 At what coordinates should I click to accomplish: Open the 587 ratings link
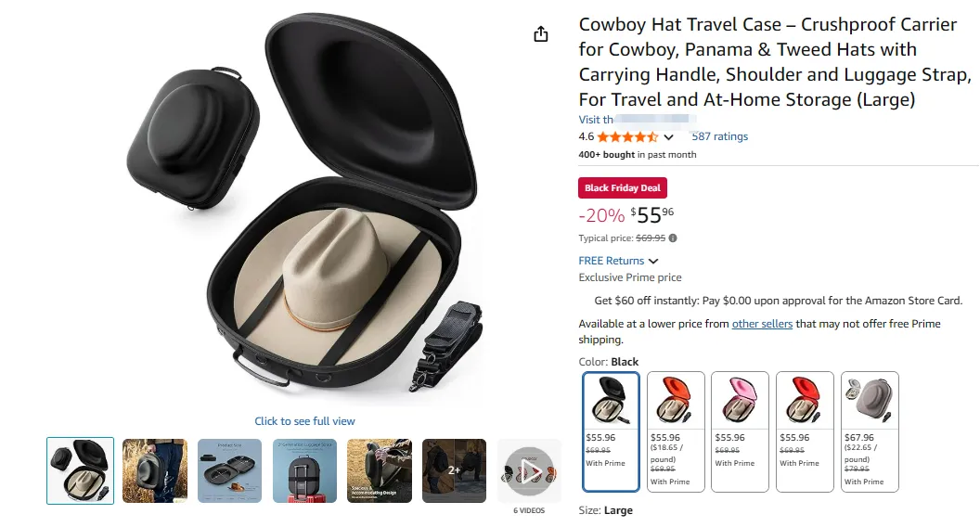(x=719, y=136)
